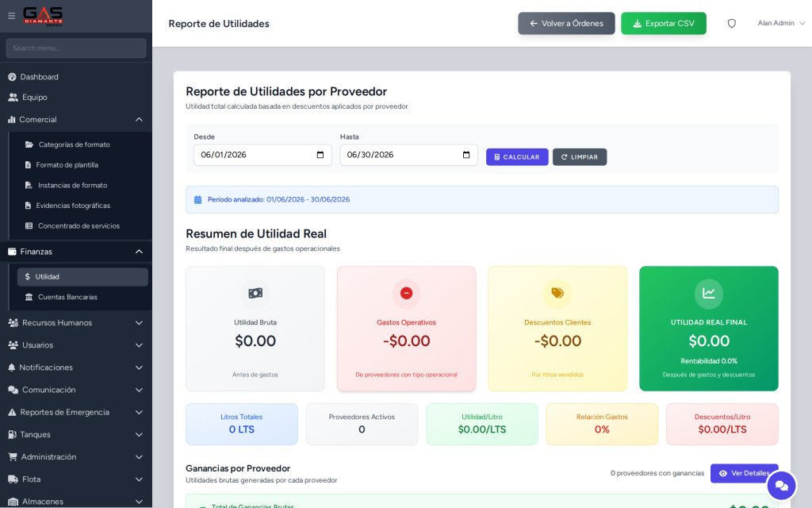Open Categorías de formato menu item
The width and height of the screenshot is (812, 508).
(82, 144)
